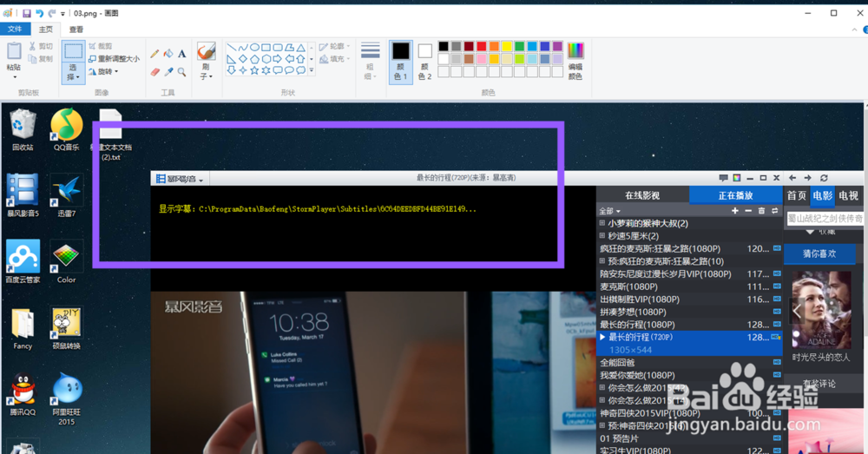Screen dimensions: 868x454
Task: Choose the rounded rectangle shape
Action: 278,48
